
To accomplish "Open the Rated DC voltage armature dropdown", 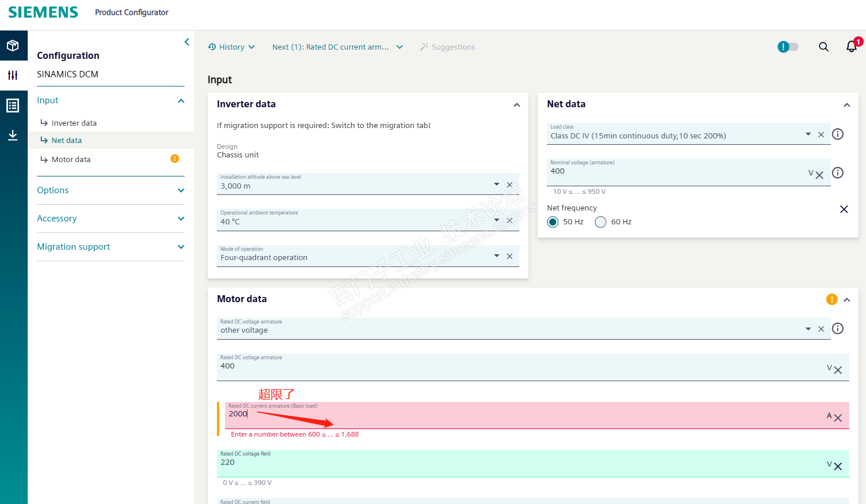I will pos(808,329).
